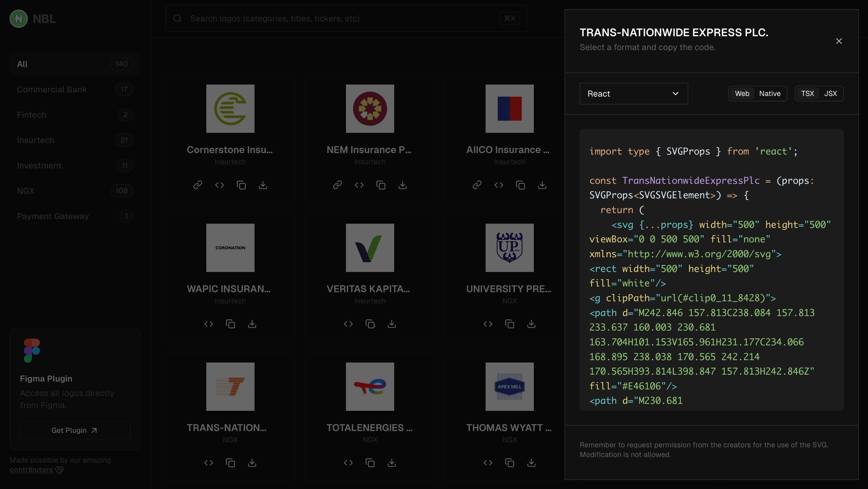Switch to Native platform option
This screenshot has height=489, width=868.
pos(770,93)
